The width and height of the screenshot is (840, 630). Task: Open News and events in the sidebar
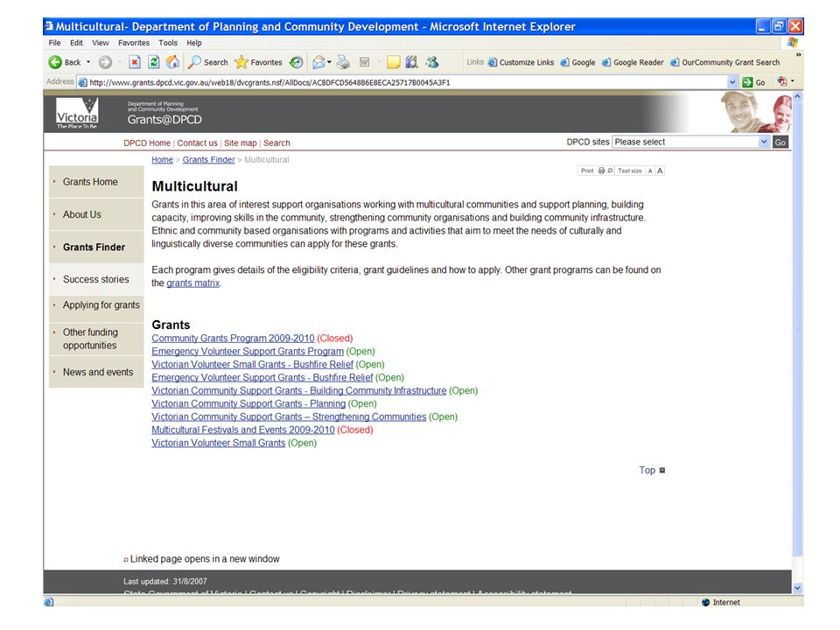click(98, 373)
